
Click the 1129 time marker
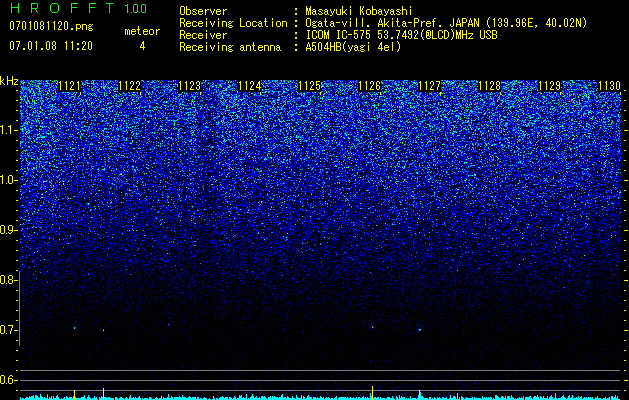[x=549, y=86]
